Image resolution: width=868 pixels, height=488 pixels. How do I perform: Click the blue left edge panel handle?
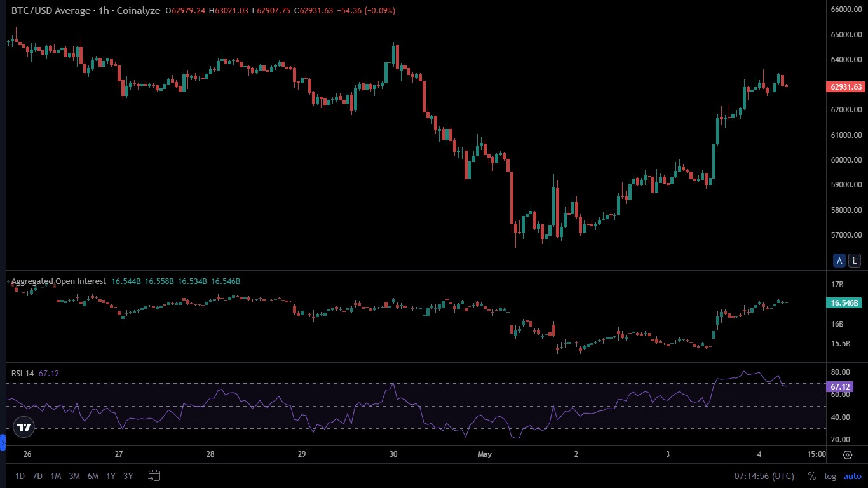pyautogui.click(x=3, y=442)
